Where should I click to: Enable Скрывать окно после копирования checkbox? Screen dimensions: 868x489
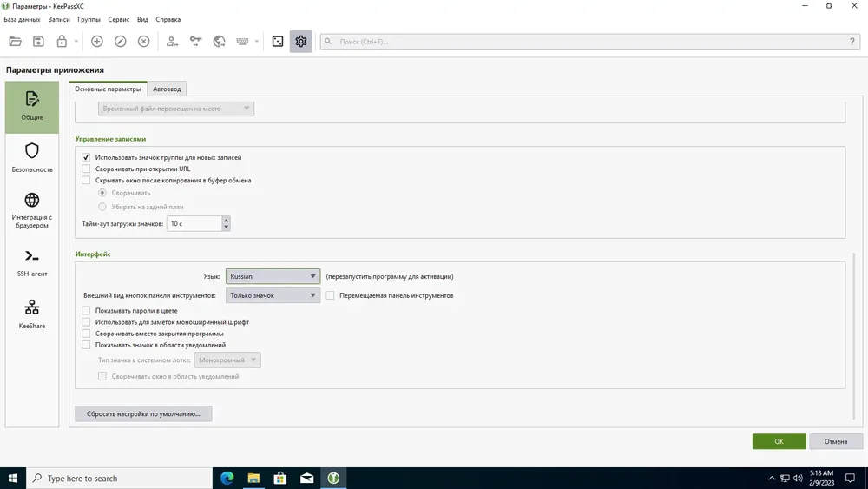(86, 180)
